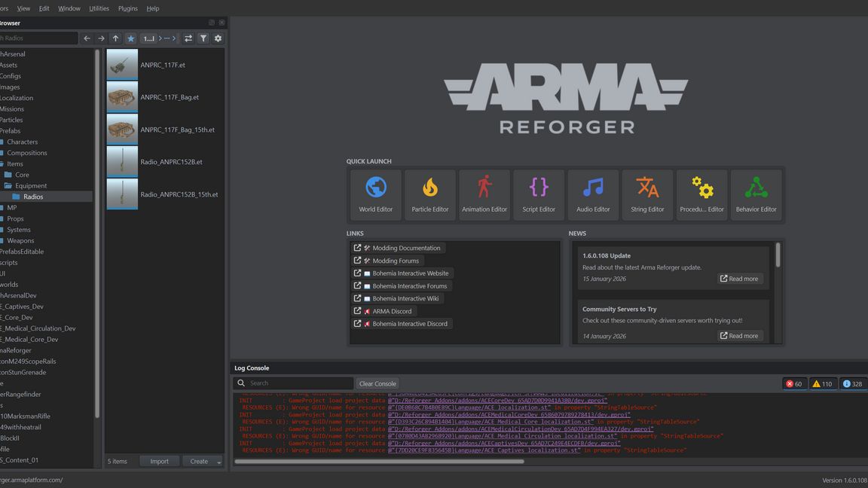Screen dimensions: 868x488
Task: Open the Create button dropdown arrow
Action: [219, 462]
